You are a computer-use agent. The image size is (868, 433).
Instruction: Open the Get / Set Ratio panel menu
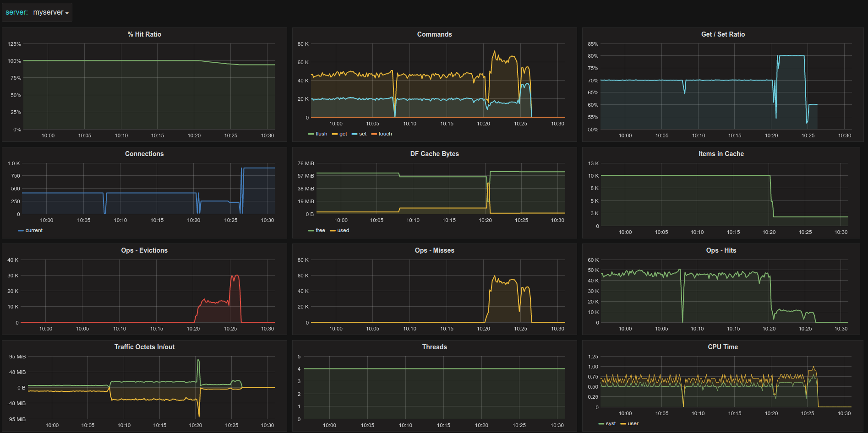coord(723,34)
